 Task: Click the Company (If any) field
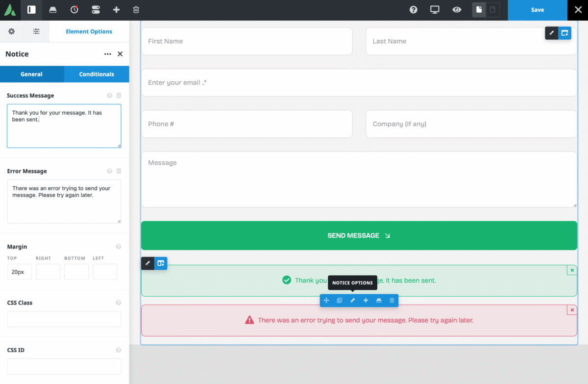coord(471,124)
